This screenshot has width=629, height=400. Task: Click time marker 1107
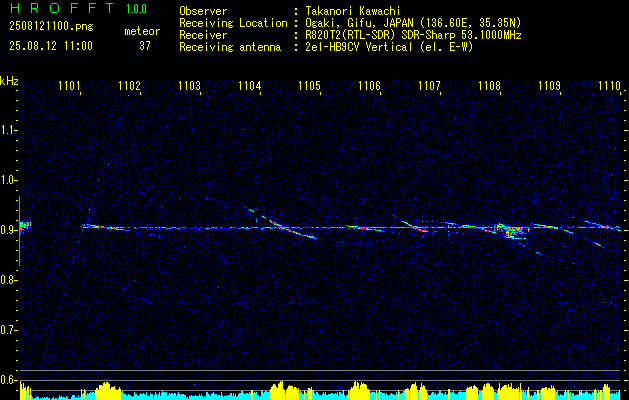429,85
